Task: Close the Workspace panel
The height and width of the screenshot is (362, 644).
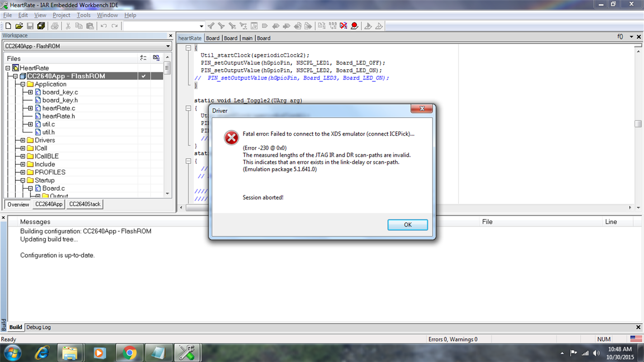Action: tap(170, 36)
